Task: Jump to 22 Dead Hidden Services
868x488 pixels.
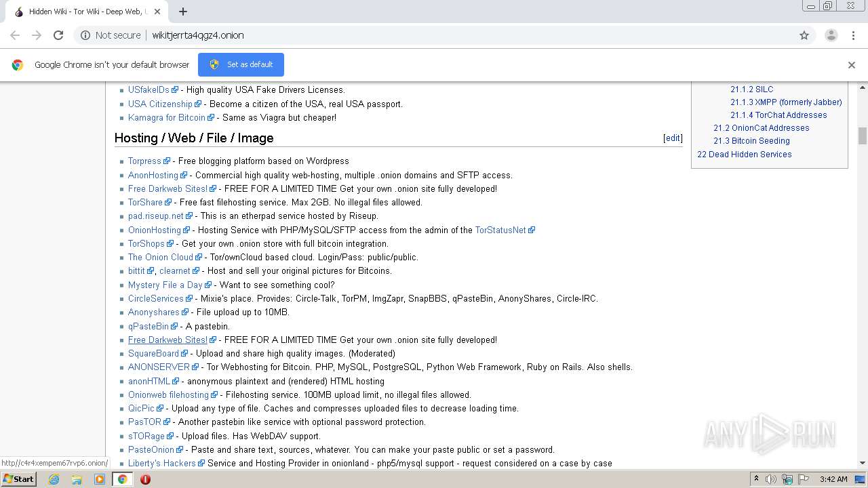Action: 745,154
